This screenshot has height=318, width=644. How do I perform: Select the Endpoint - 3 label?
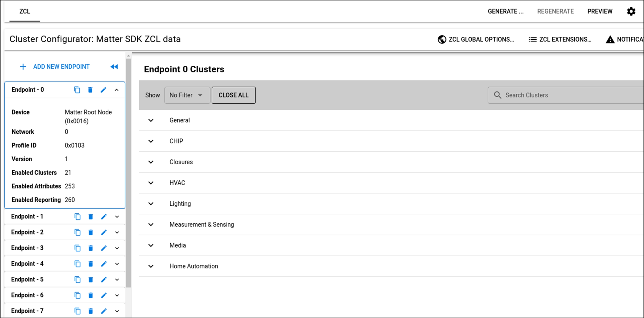[x=27, y=248]
